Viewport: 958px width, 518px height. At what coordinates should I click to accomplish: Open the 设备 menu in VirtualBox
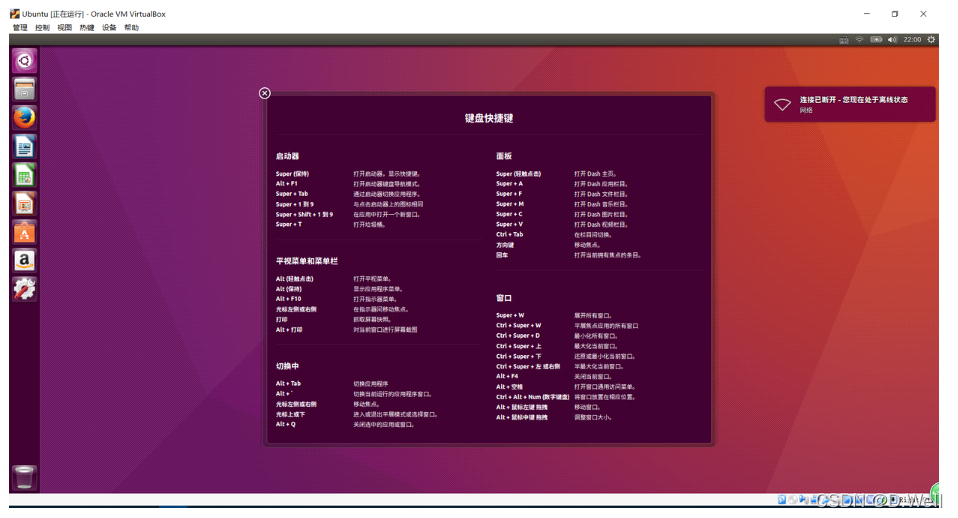(109, 27)
